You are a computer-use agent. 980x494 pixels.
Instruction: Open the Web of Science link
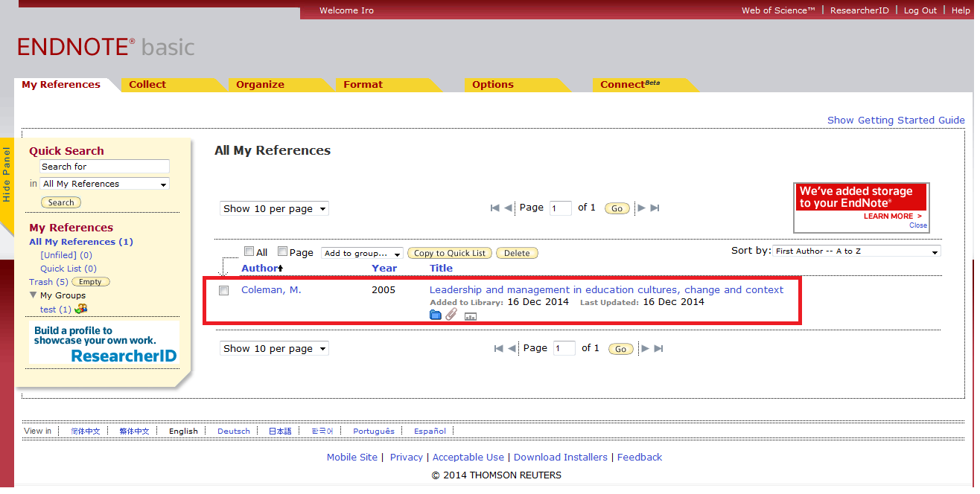[x=778, y=10]
